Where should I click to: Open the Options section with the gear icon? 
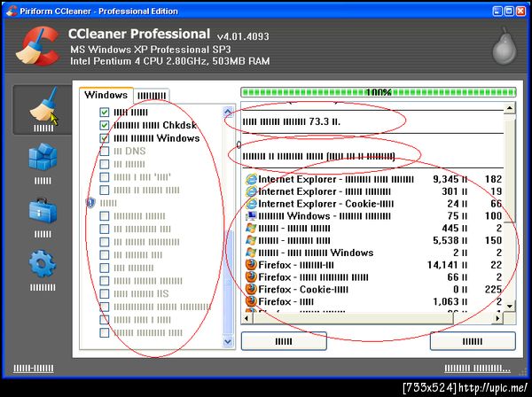point(43,270)
